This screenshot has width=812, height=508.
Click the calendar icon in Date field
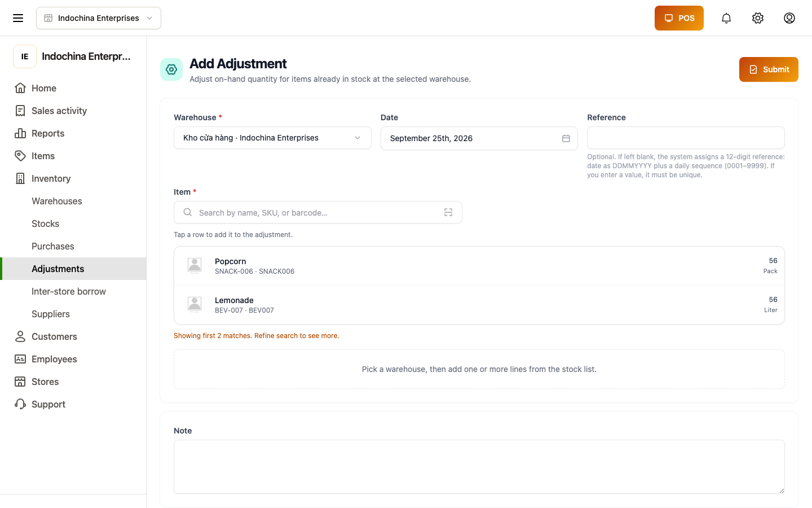[566, 138]
